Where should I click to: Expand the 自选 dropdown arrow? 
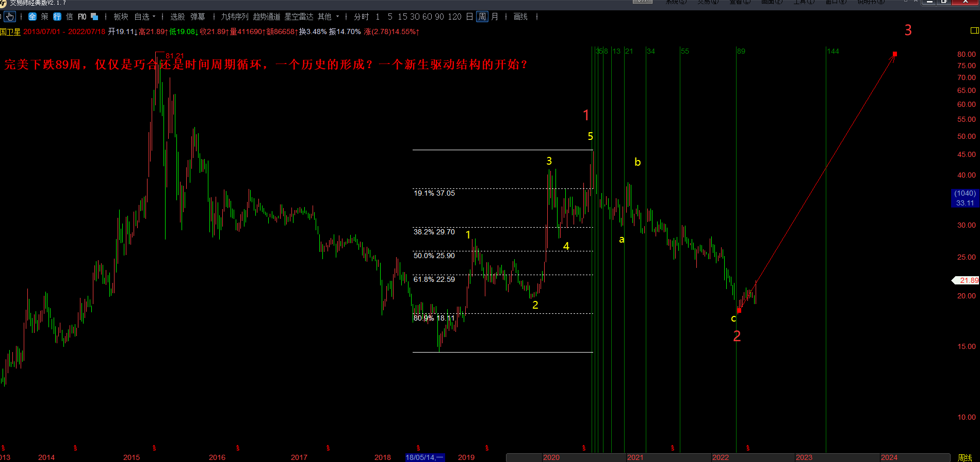(154, 17)
